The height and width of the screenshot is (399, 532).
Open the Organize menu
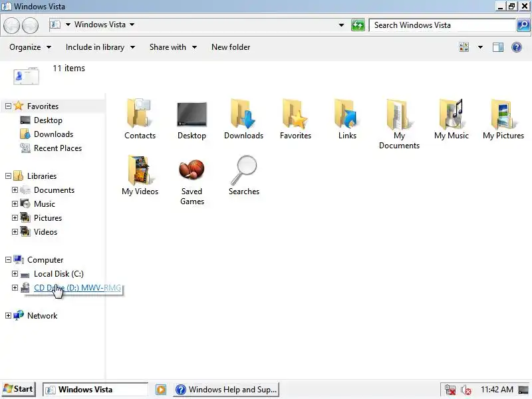(x=30, y=47)
